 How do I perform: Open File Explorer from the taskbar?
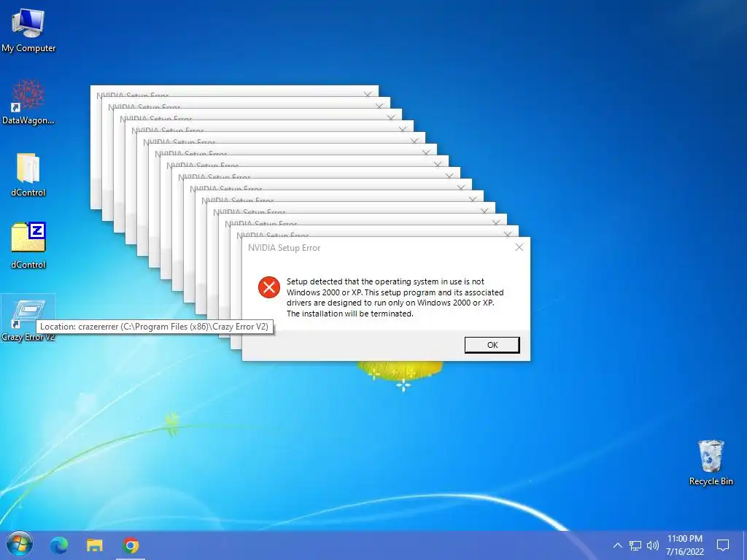pos(94,545)
